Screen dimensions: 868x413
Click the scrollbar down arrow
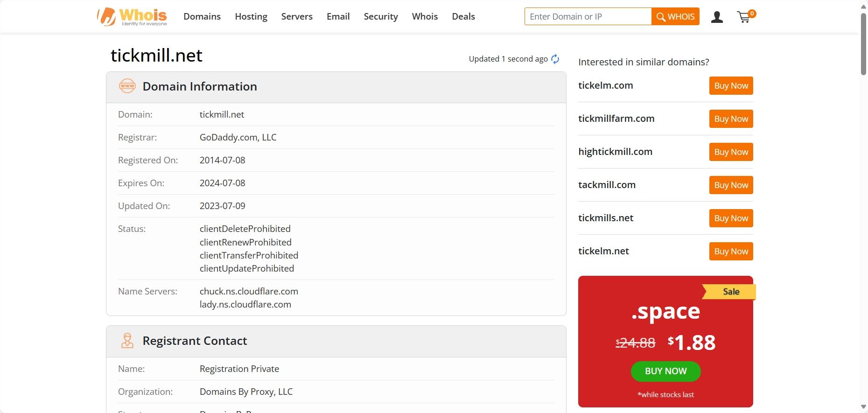pos(863,407)
